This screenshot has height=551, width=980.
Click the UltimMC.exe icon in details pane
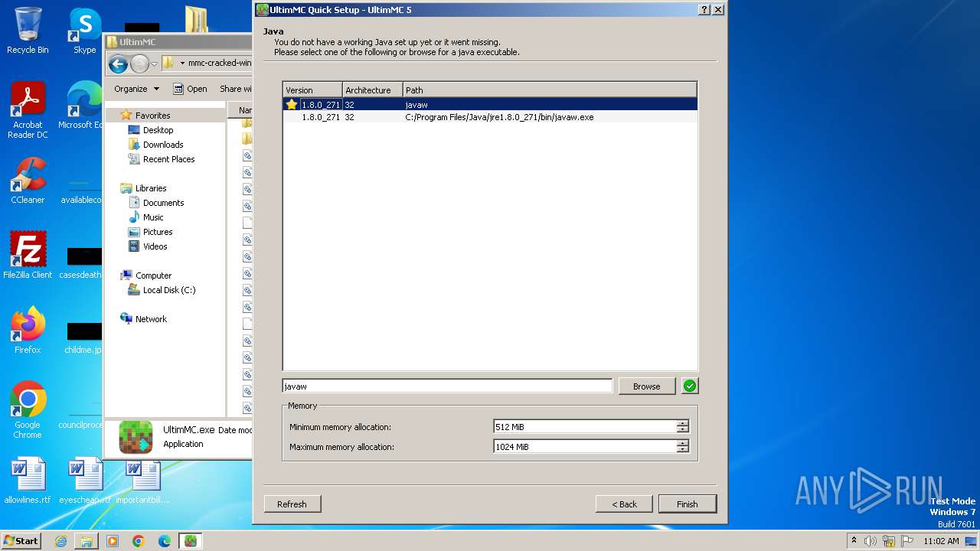[136, 437]
